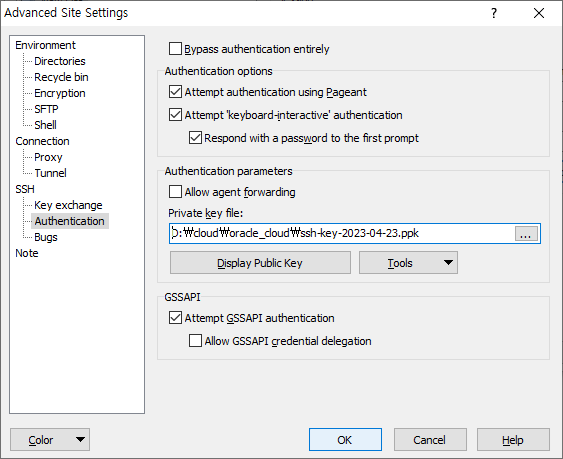Open the Recycle bin settings page
The image size is (563, 459).
click(x=61, y=77)
